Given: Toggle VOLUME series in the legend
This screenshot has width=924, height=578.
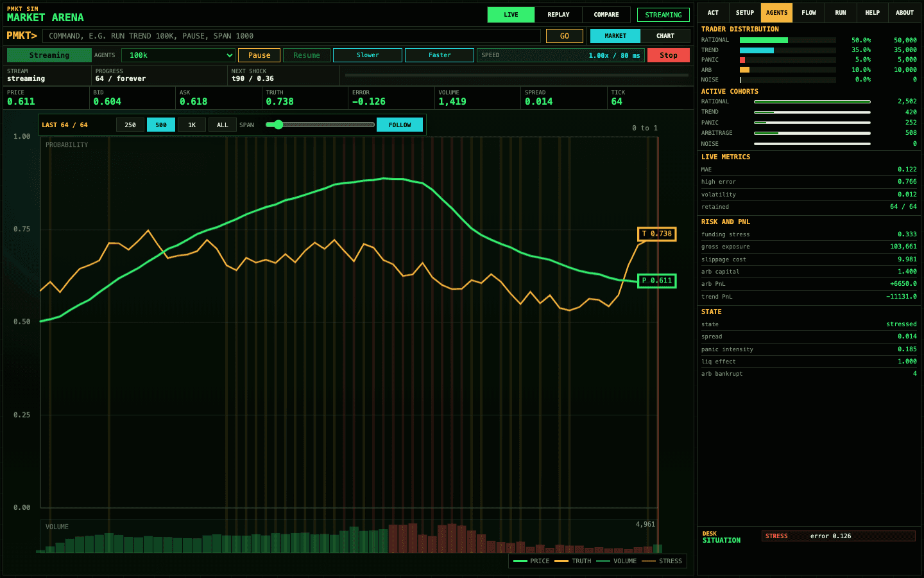Looking at the screenshot, I should click(x=616, y=561).
